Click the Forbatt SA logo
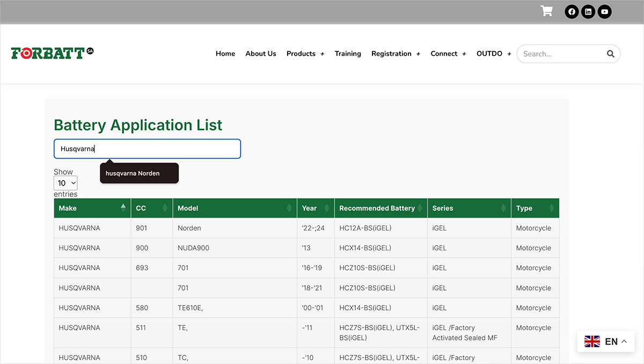This screenshot has width=644, height=364. [52, 53]
